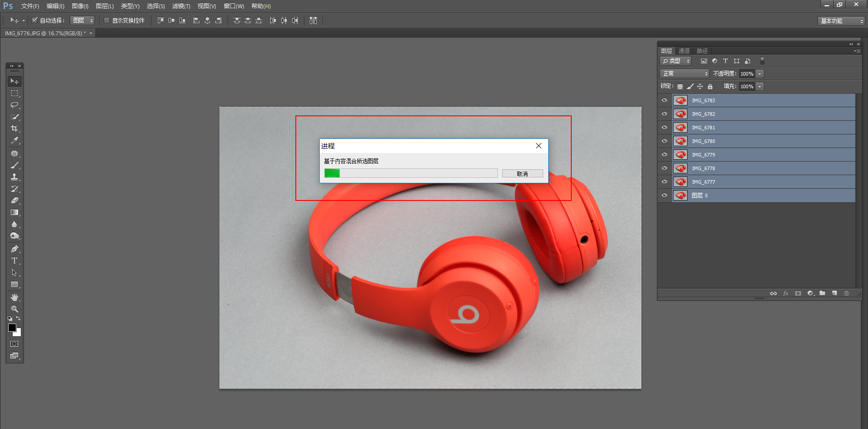Pick the Dodge tool
868x429 pixels.
14,236
